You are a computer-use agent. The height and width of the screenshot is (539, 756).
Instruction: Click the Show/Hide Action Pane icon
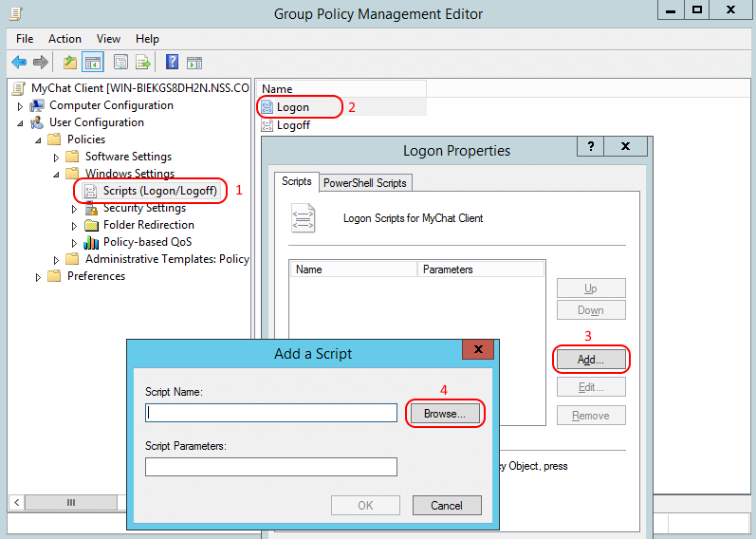coord(194,63)
